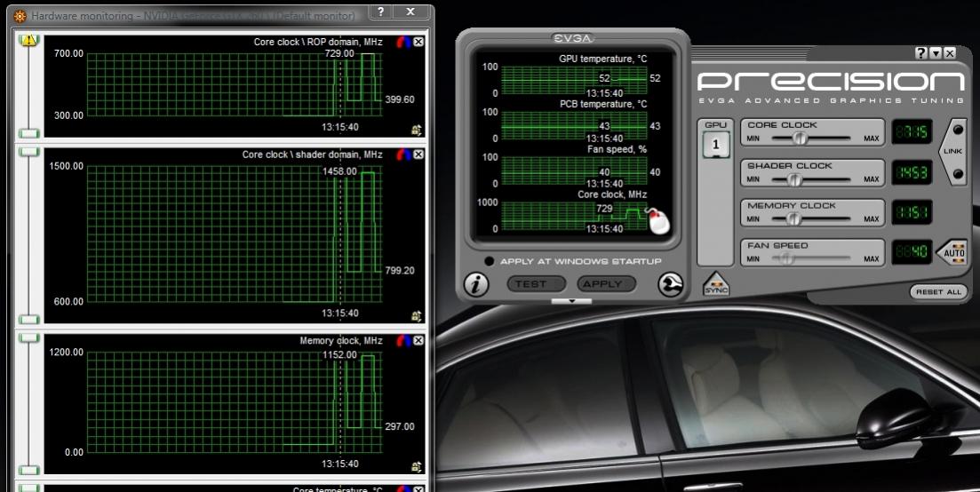
Task: Open the Precision help question mark button
Action: [921, 53]
